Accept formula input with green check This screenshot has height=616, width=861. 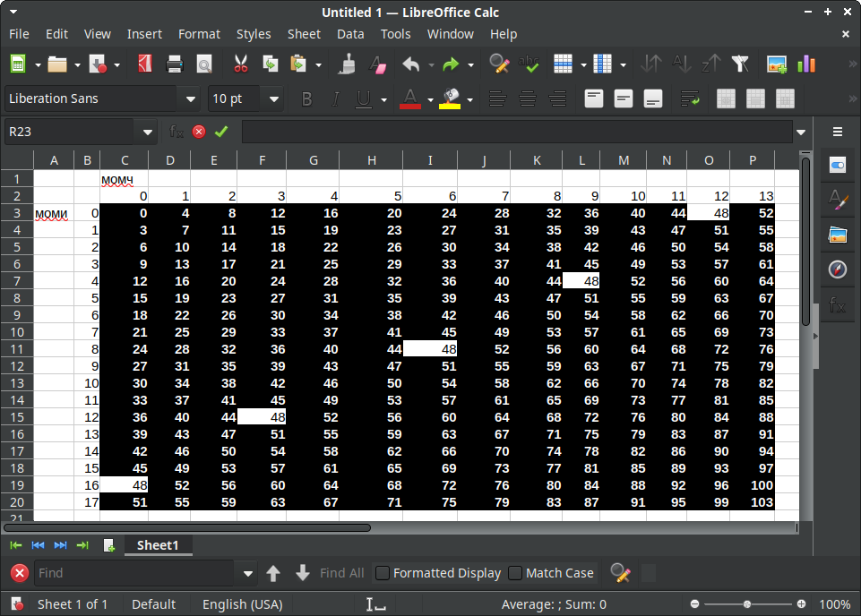tap(221, 132)
